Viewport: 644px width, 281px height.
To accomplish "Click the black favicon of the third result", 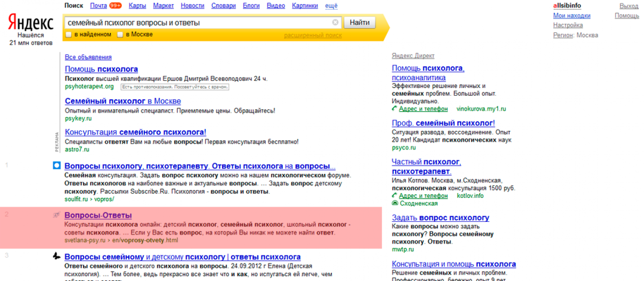I will pos(57,256).
